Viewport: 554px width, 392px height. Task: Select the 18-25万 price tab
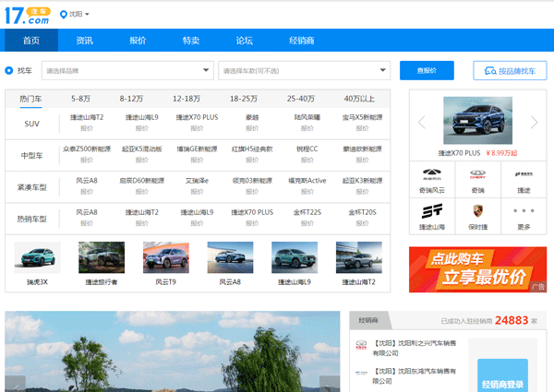244,99
